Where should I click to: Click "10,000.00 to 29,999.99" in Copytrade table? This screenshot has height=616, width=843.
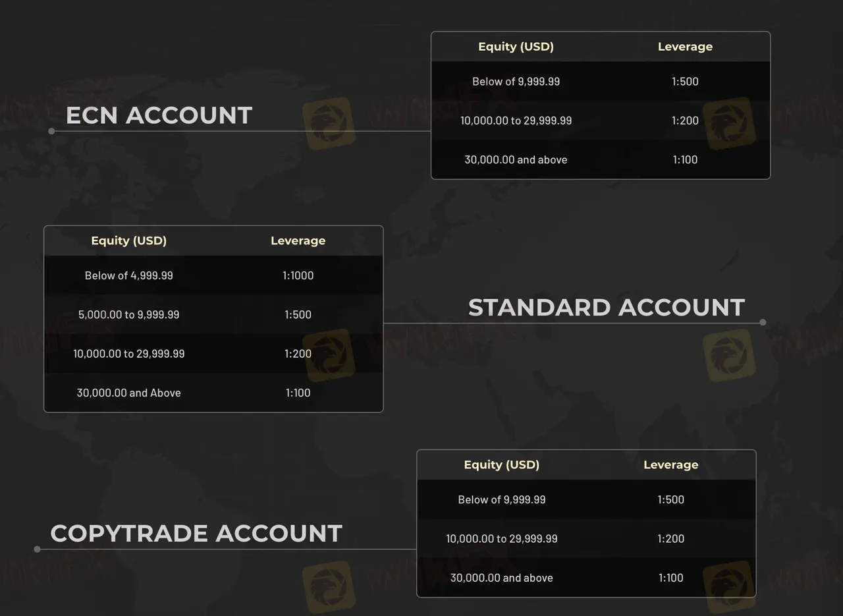point(501,539)
